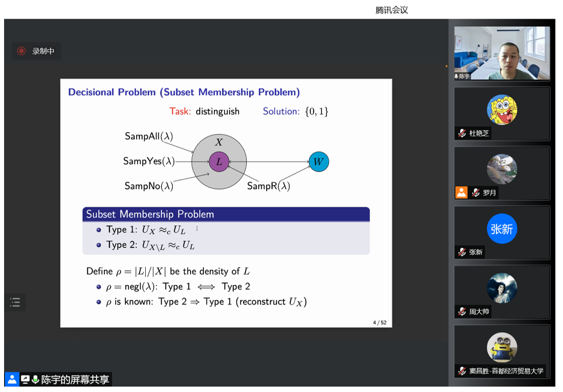
Task: Select 陈宇's video thumbnail
Action: pos(502,53)
